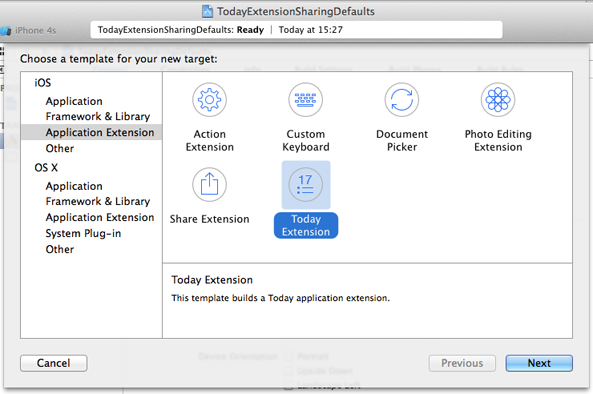Click the 'Today Extension' description heading
This screenshot has width=593, height=394.
click(212, 280)
